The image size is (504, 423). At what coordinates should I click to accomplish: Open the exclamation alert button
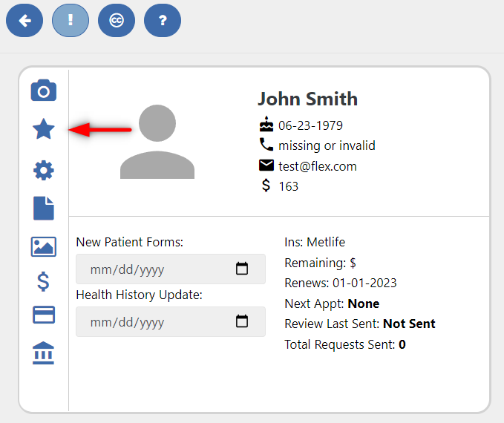71,21
